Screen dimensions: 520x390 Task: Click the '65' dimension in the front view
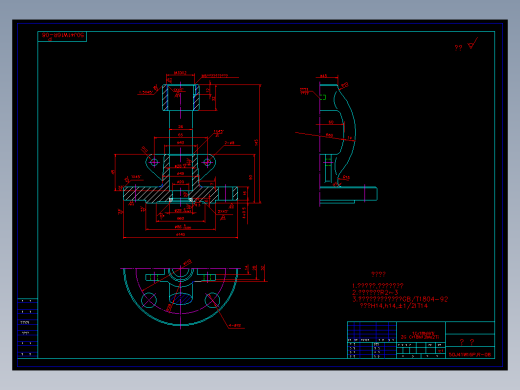click(x=180, y=135)
